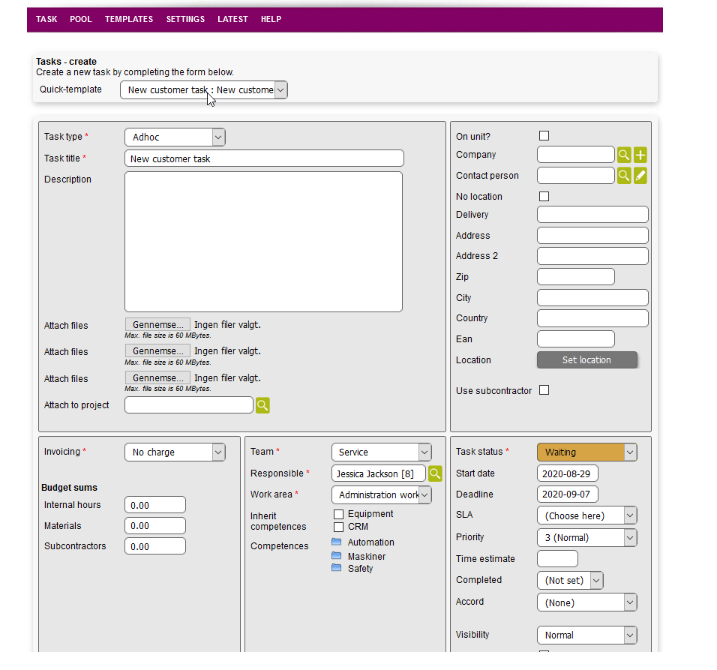Toggle the CRM inherit competence checkbox

339,526
